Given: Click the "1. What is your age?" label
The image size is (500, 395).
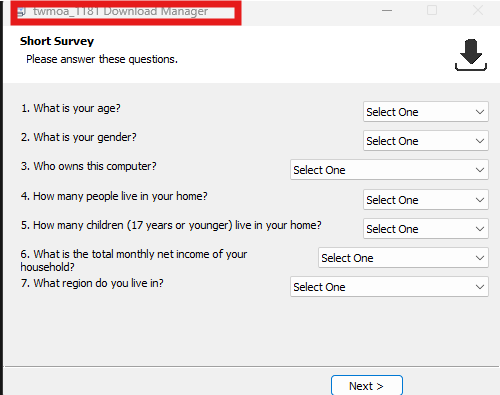Looking at the screenshot, I should click(71, 108).
